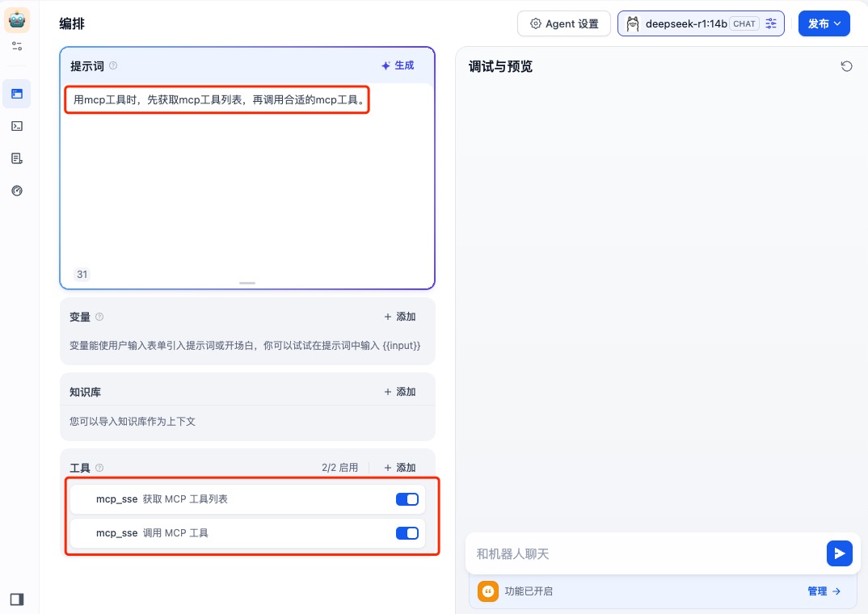Click 添加 in the 变量 section
This screenshot has height=614, width=868.
coord(400,317)
